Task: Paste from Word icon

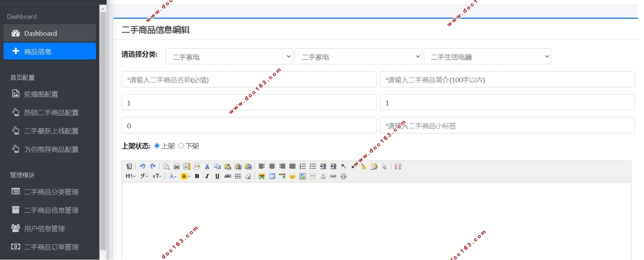Action: coord(248,166)
